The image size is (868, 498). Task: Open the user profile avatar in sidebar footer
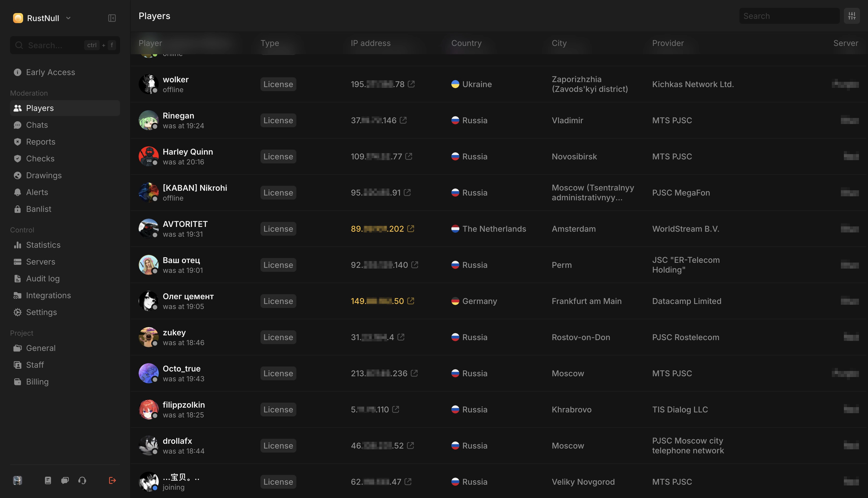[17, 481]
